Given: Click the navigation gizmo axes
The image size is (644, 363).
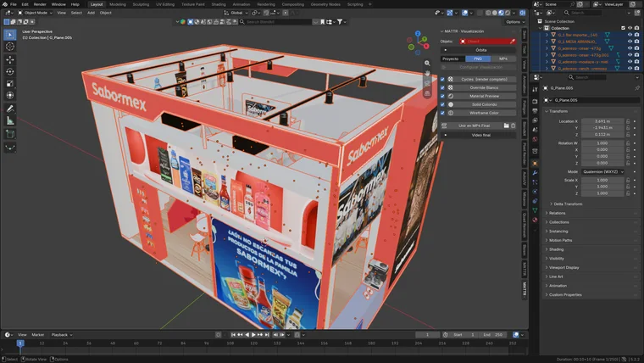Looking at the screenshot, I should tap(418, 42).
